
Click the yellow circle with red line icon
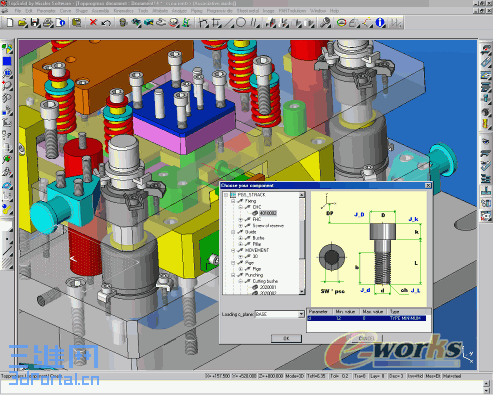coord(341,23)
